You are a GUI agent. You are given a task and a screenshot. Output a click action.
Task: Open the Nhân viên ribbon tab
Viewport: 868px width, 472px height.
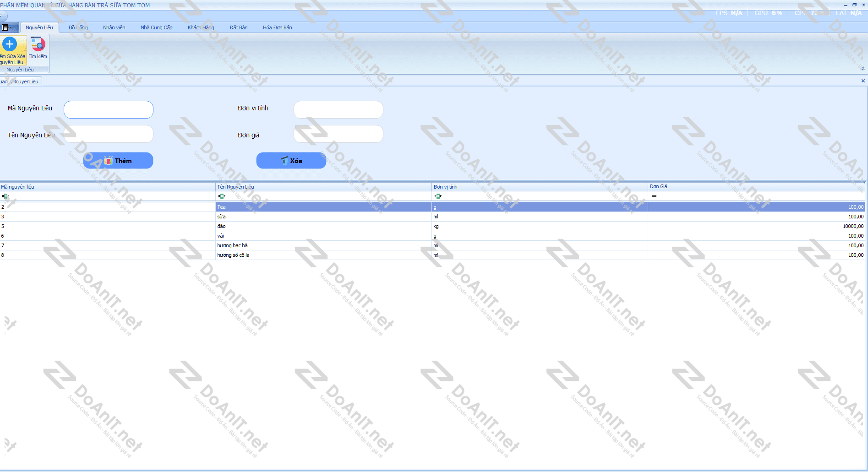(114, 27)
